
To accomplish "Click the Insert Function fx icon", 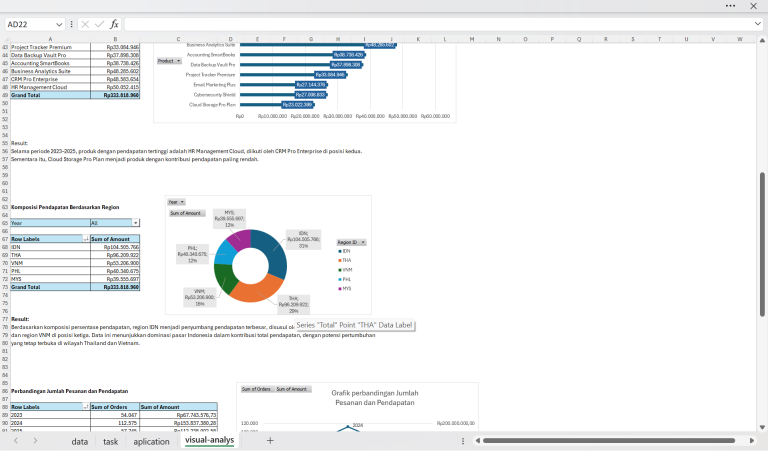I will 114,23.
